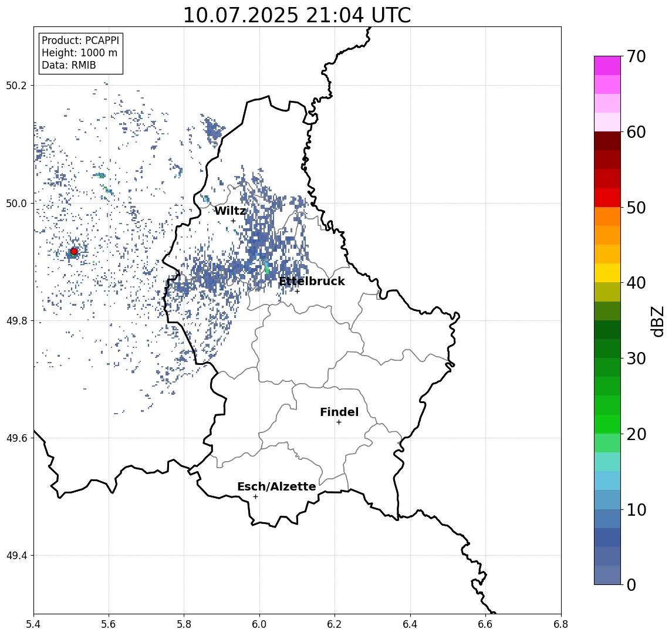Click the Wiltz city label
The height and width of the screenshot is (636, 672).
point(230,211)
